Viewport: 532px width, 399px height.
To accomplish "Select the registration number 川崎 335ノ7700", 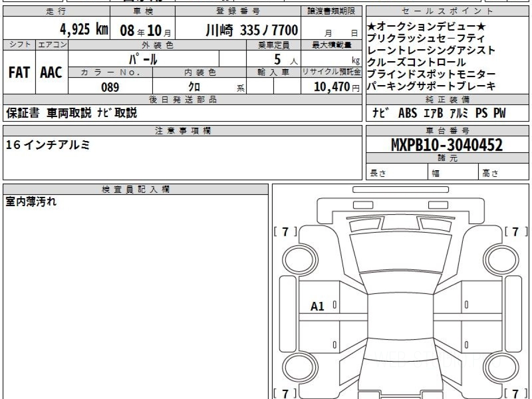I will pos(252,30).
